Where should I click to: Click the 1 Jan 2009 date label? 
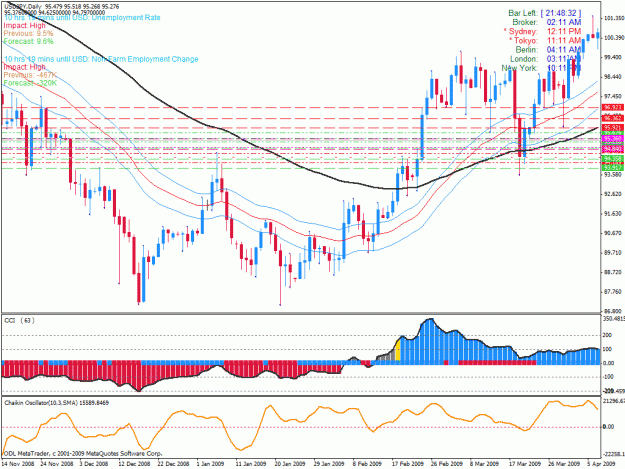pos(210,464)
